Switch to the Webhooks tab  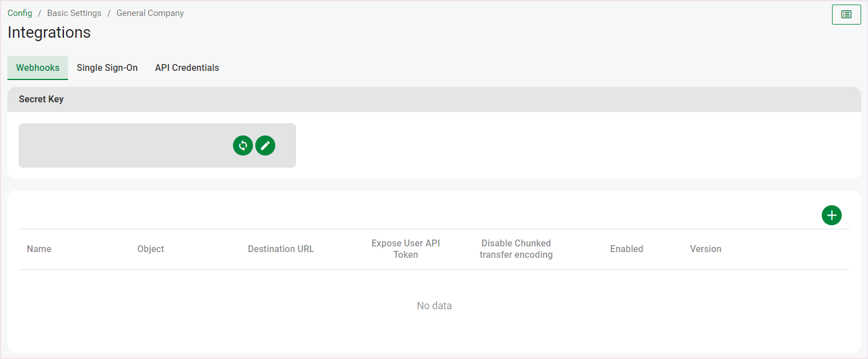coord(38,67)
